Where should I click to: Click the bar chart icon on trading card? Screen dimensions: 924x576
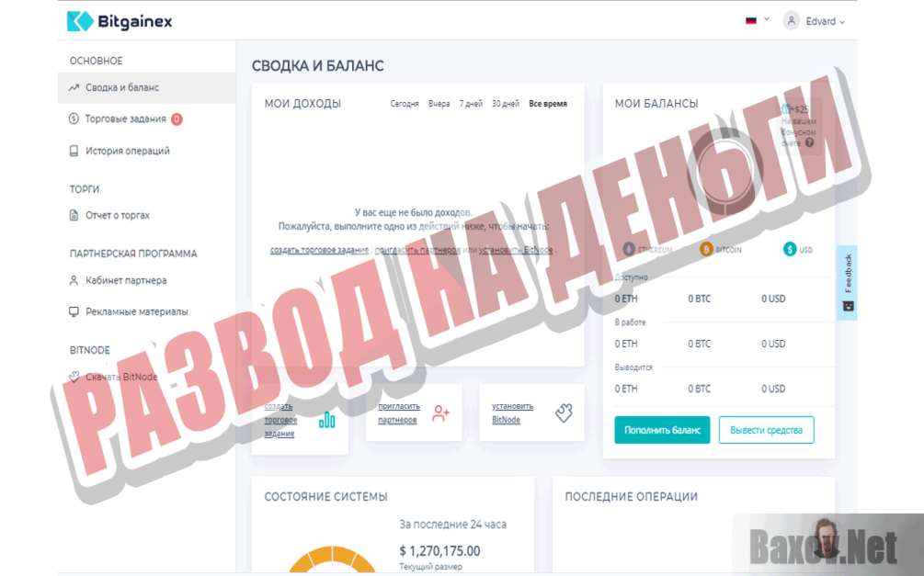coord(327,420)
